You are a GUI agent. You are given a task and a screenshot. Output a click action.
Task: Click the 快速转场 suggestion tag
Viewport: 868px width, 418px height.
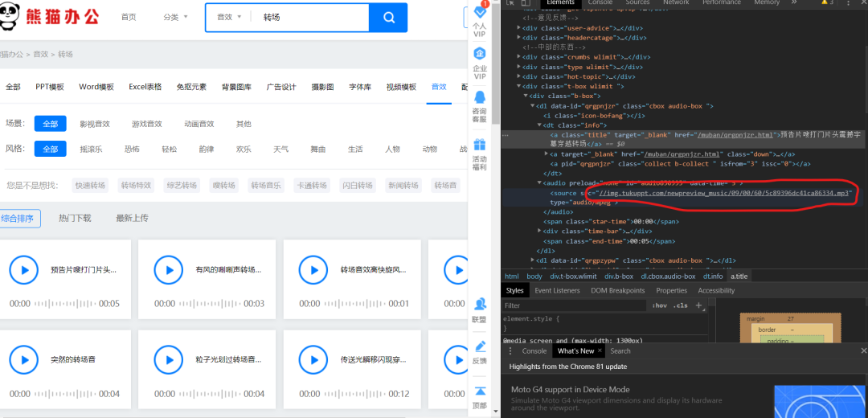(x=90, y=186)
